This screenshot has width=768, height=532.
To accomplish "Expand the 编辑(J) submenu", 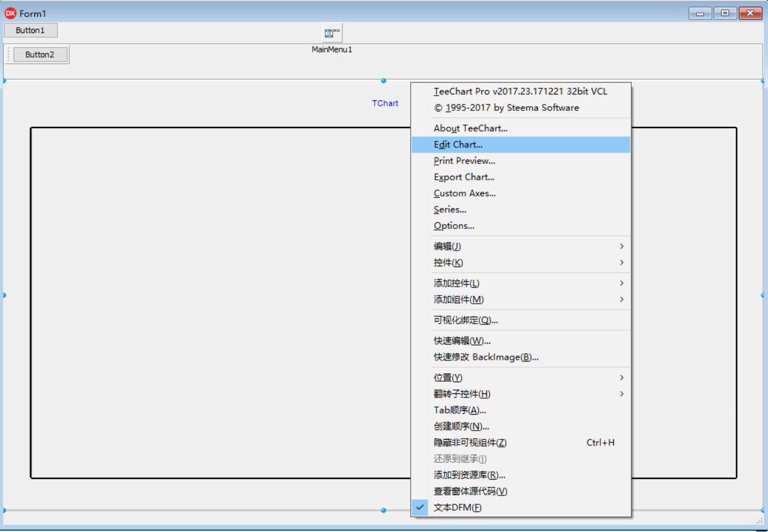I will (x=521, y=246).
